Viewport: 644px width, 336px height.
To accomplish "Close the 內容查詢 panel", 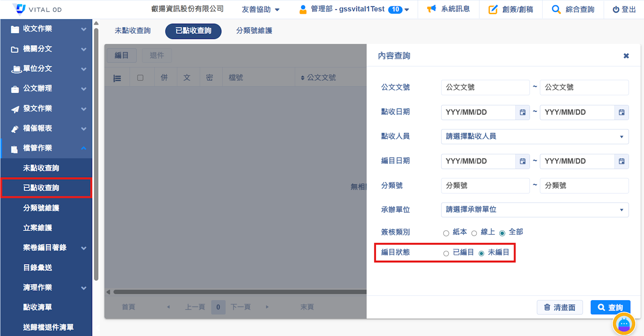I will coord(626,56).
